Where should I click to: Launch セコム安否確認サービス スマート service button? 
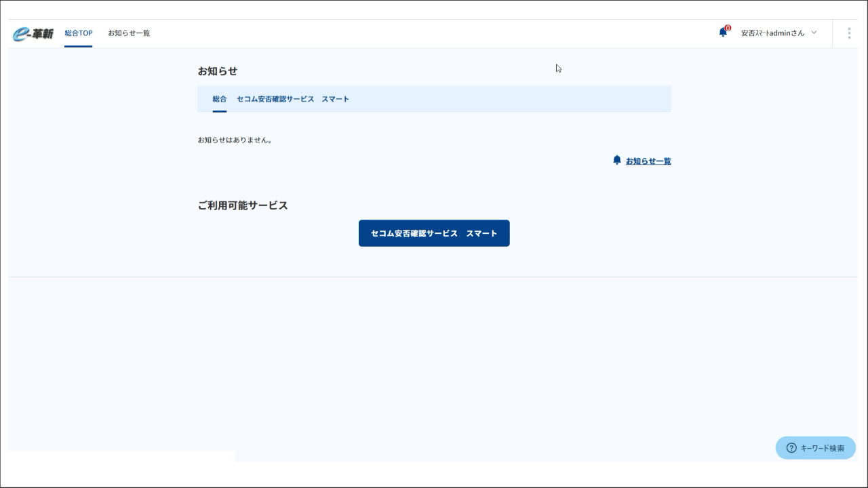coord(434,233)
